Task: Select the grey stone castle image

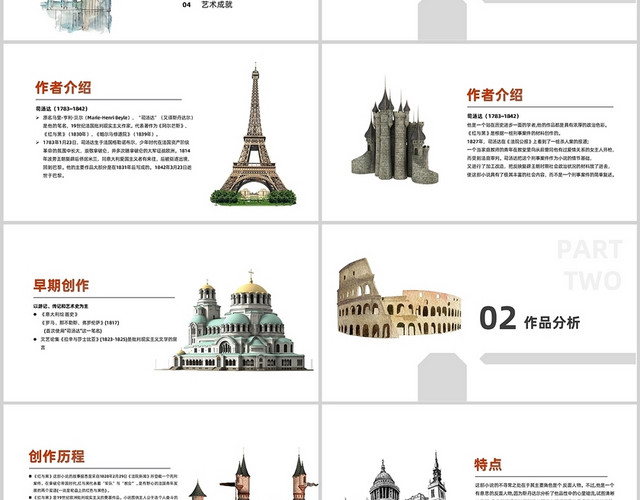Action: click(x=395, y=131)
